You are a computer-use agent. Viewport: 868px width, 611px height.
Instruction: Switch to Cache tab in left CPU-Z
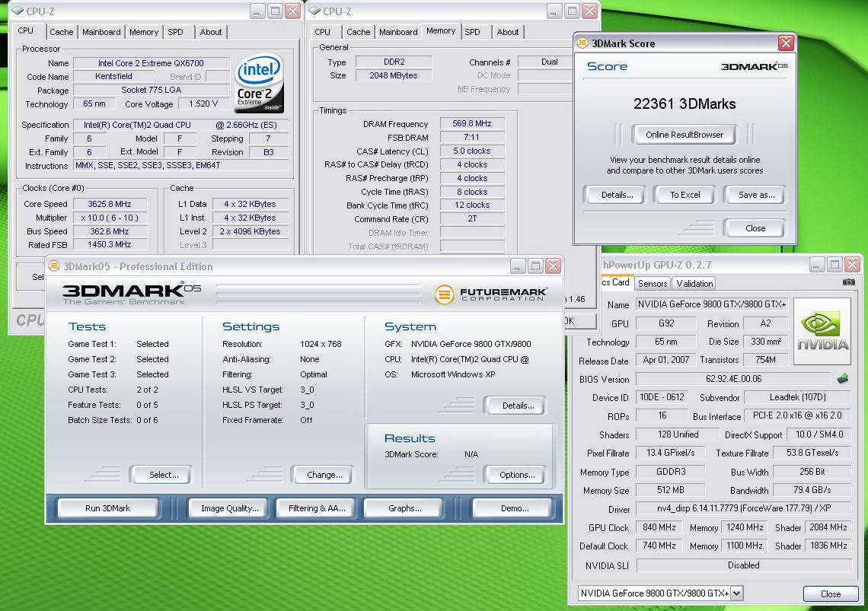62,32
